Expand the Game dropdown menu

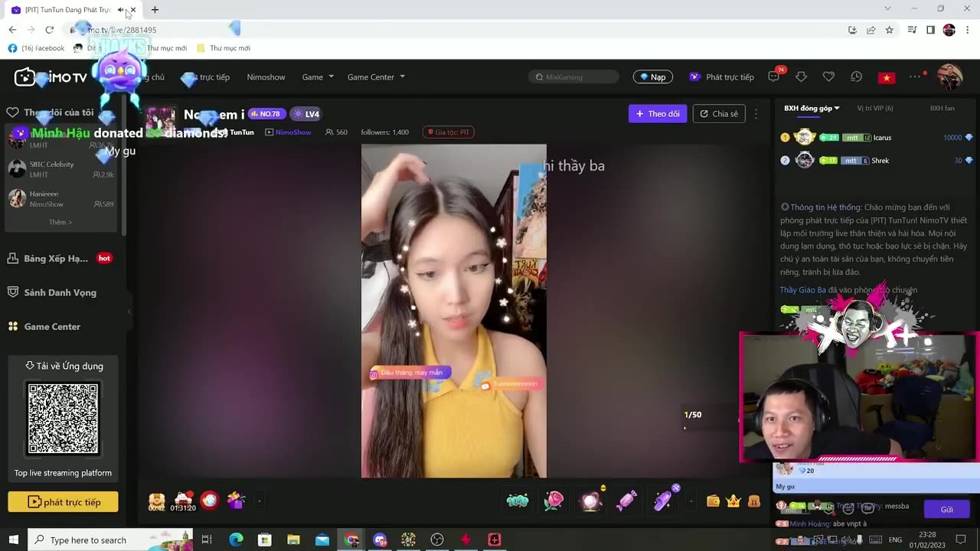318,77
